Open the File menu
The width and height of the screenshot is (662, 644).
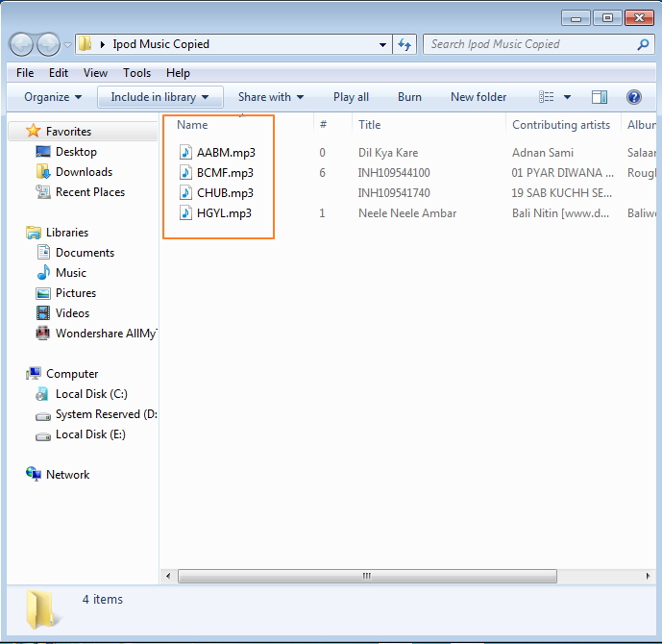pyautogui.click(x=25, y=73)
